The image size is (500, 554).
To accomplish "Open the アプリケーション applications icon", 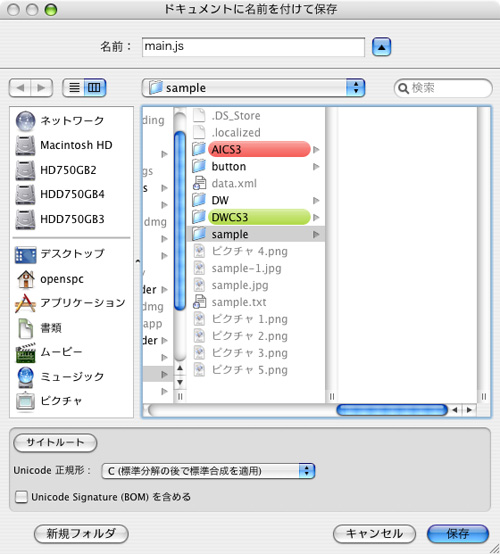I will [x=25, y=303].
